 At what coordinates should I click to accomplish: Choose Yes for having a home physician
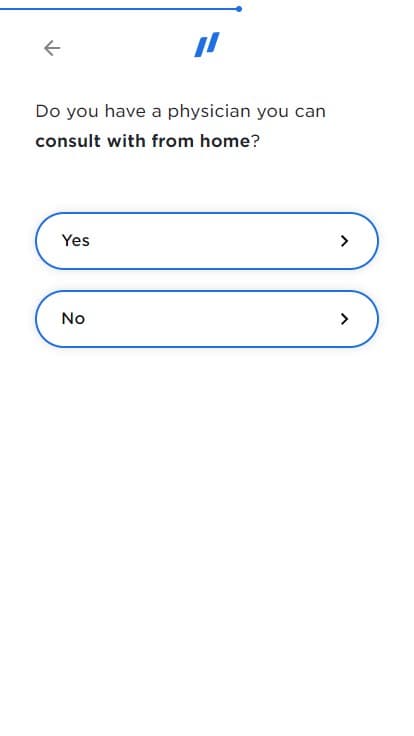(x=207, y=241)
